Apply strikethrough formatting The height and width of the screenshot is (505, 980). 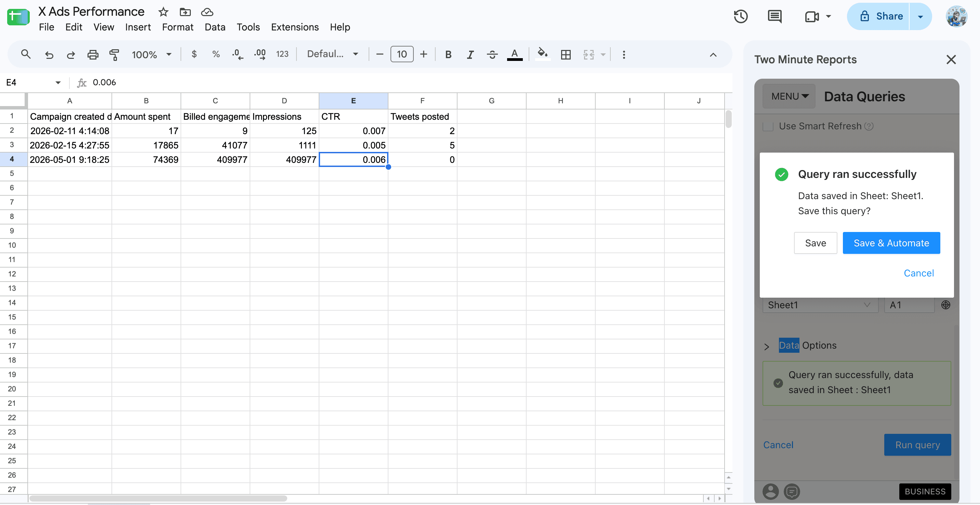point(492,54)
